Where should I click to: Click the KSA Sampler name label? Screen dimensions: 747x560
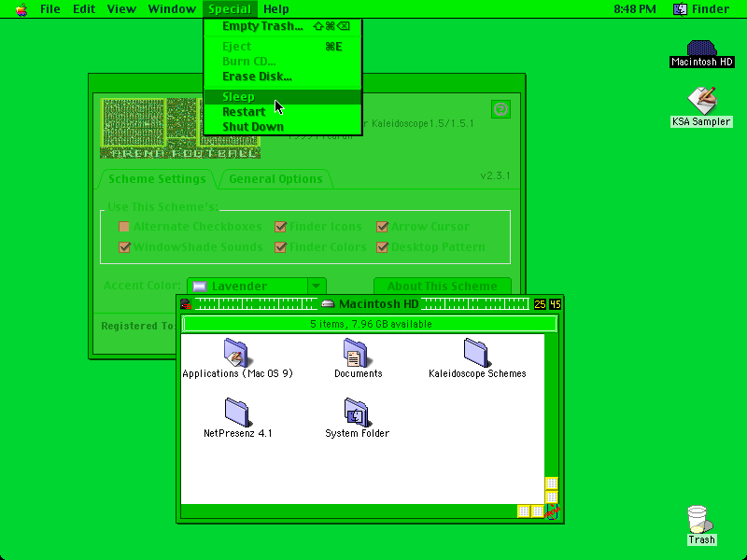tap(701, 121)
